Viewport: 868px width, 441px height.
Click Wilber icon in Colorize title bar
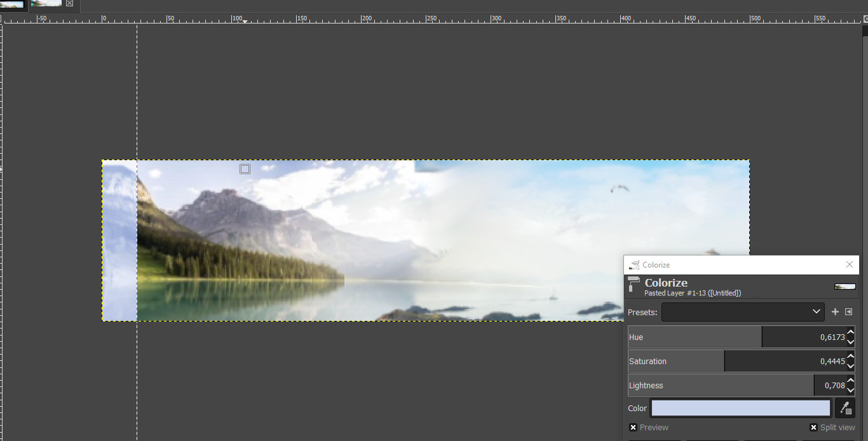[x=634, y=265]
